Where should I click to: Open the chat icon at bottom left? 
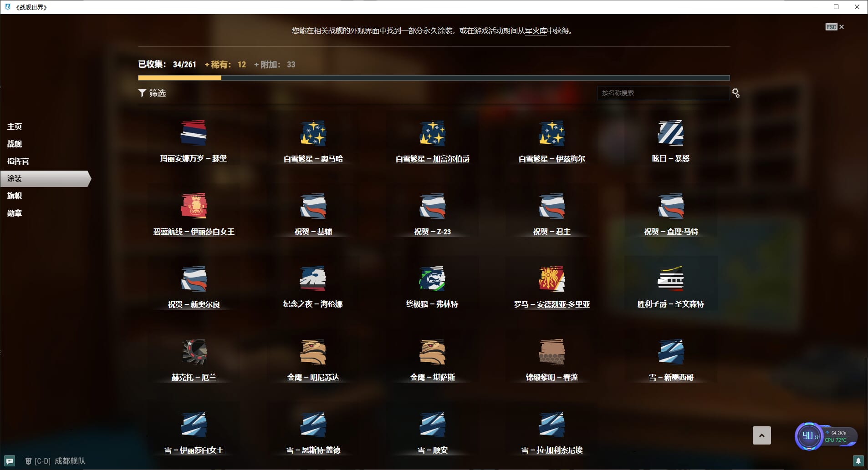(x=10, y=461)
